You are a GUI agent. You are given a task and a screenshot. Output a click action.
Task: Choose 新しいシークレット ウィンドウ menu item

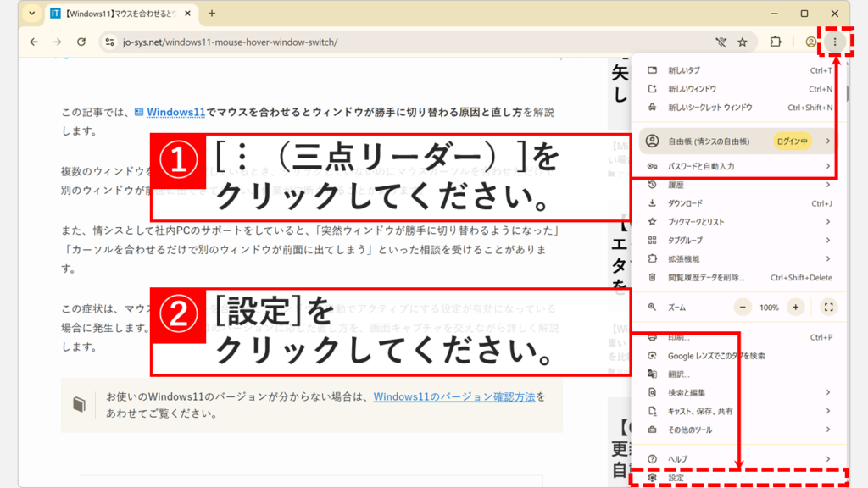(x=740, y=108)
